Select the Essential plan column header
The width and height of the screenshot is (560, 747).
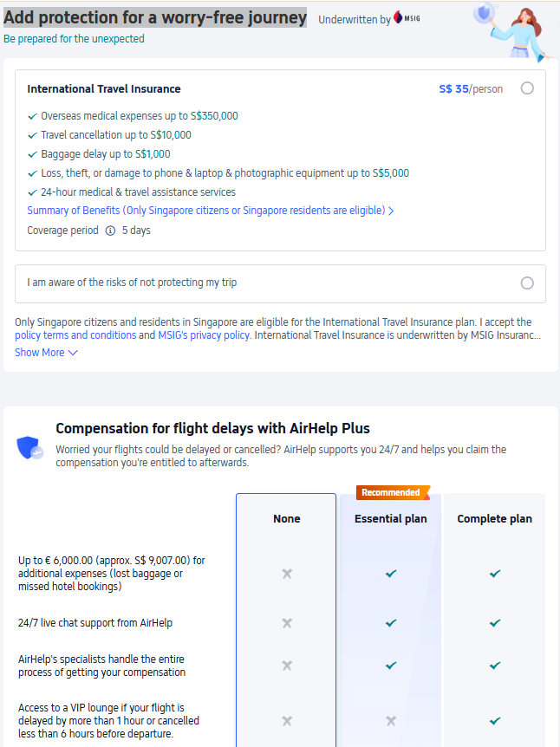pyautogui.click(x=391, y=518)
